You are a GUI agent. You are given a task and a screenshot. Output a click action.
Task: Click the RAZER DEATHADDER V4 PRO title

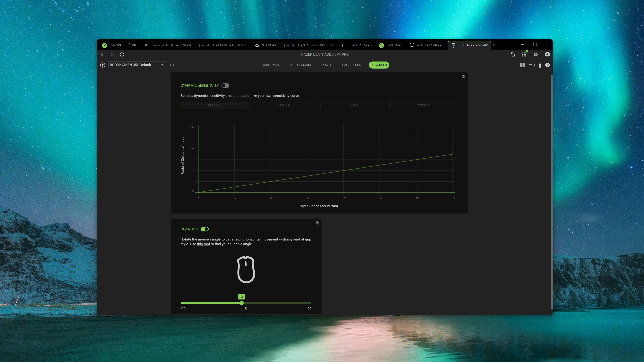[x=325, y=54]
